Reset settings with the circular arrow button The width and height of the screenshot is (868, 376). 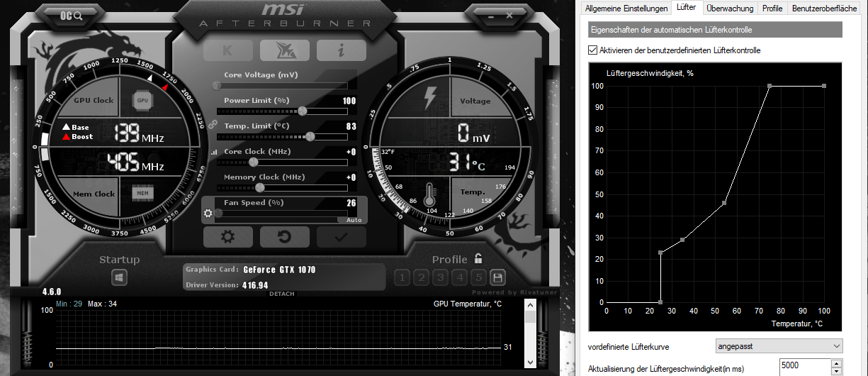284,237
